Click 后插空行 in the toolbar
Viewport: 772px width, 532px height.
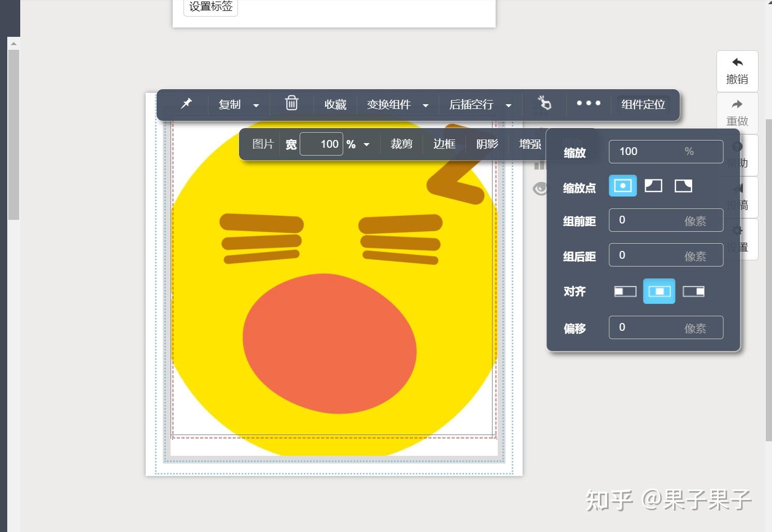click(471, 105)
